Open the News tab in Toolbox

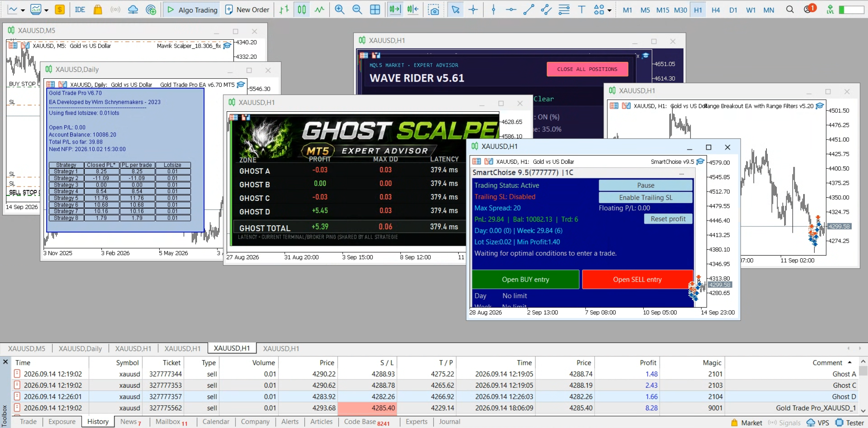(131, 421)
